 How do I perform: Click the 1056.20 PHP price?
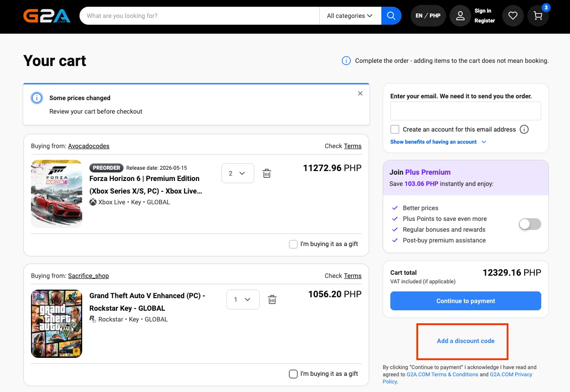point(335,295)
